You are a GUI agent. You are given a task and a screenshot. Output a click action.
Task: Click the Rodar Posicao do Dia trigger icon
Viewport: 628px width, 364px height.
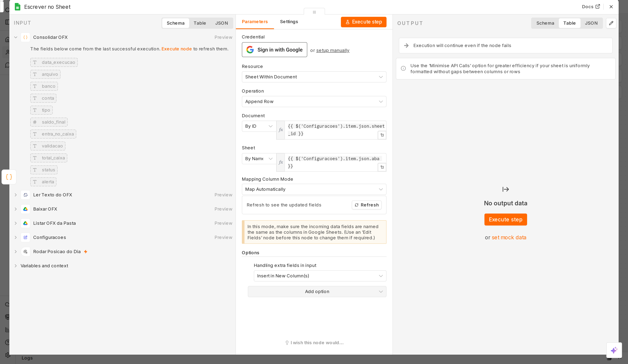[25, 251]
